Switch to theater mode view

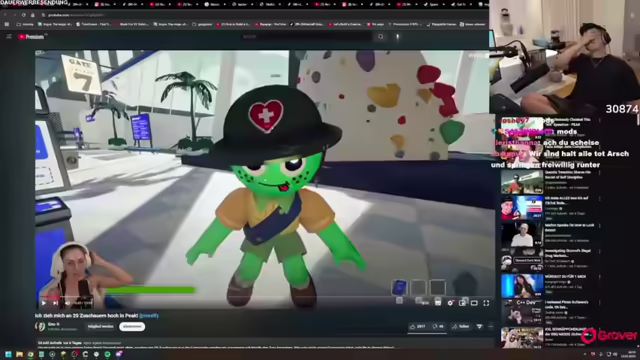click(x=474, y=303)
